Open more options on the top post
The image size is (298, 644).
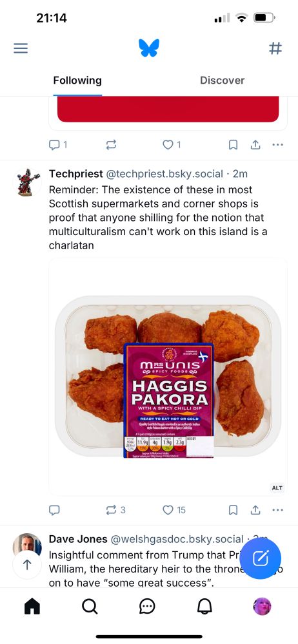(x=278, y=144)
